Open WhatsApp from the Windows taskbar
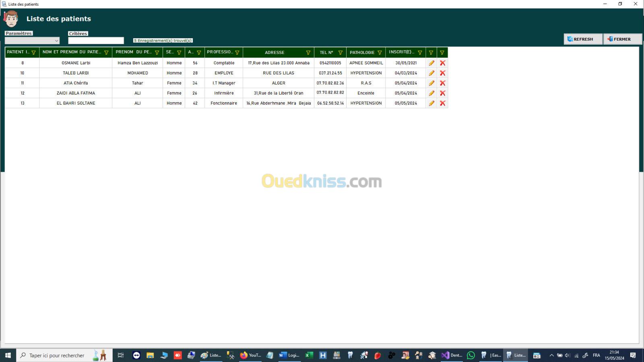This screenshot has height=362, width=644. [471, 355]
